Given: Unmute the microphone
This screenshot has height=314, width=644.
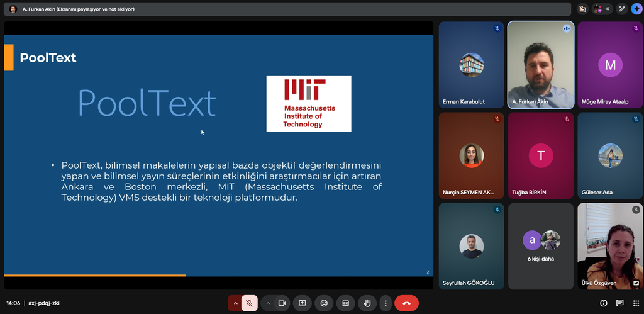Looking at the screenshot, I should pyautogui.click(x=250, y=303).
